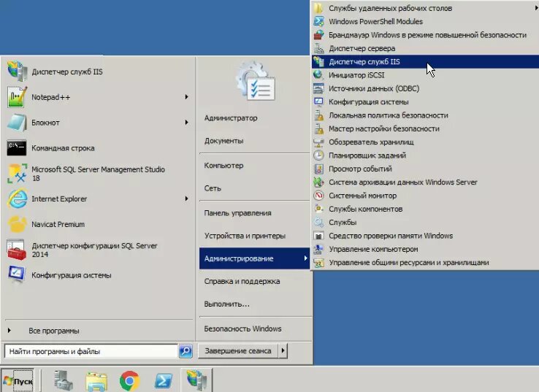Click the Управление компьютером icon
This screenshot has height=392, width=539.
coord(318,249)
